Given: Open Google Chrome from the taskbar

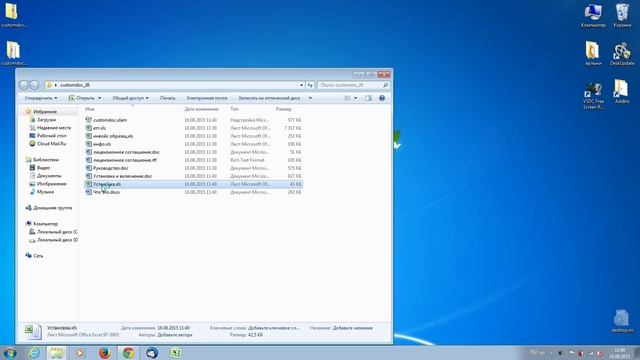Looking at the screenshot, I should pyautogui.click(x=128, y=353).
